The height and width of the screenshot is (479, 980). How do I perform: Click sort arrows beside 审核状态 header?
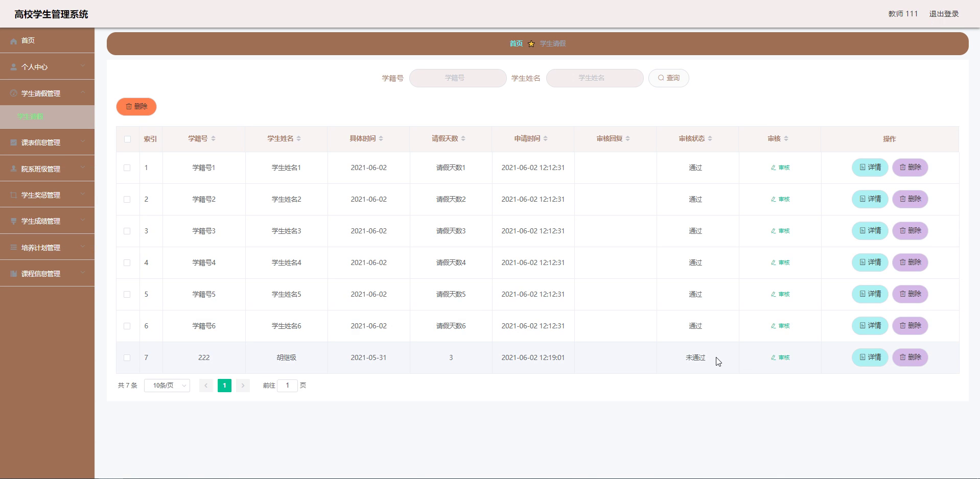click(710, 138)
